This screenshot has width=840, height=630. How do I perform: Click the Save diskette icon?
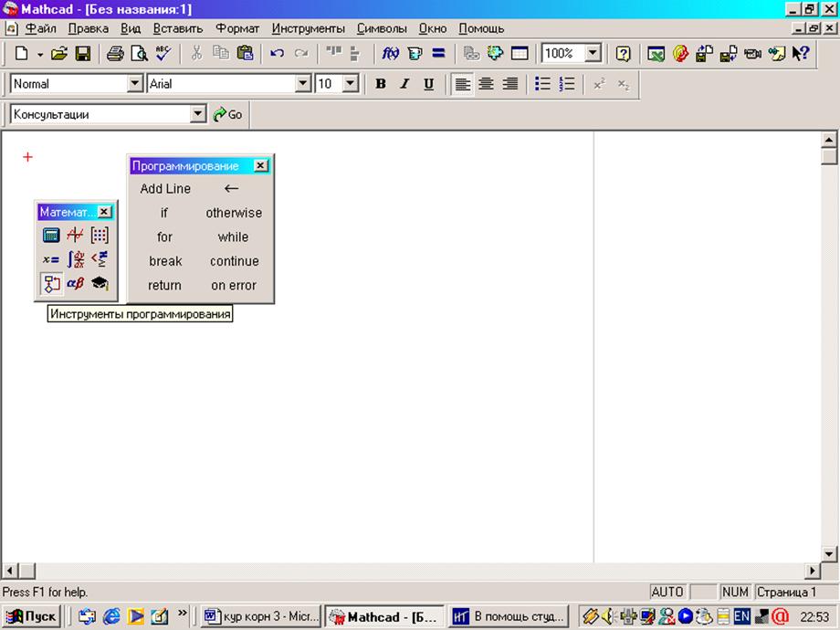[x=82, y=54]
